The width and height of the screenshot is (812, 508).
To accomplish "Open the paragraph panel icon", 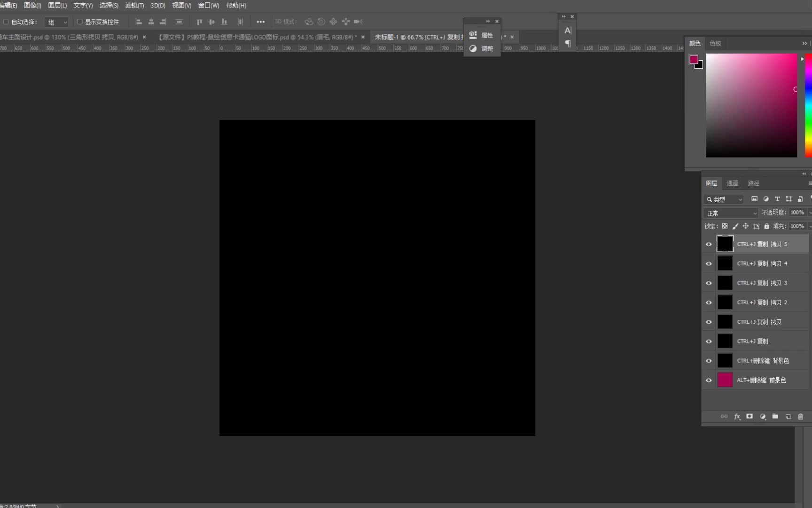I will coord(568,43).
